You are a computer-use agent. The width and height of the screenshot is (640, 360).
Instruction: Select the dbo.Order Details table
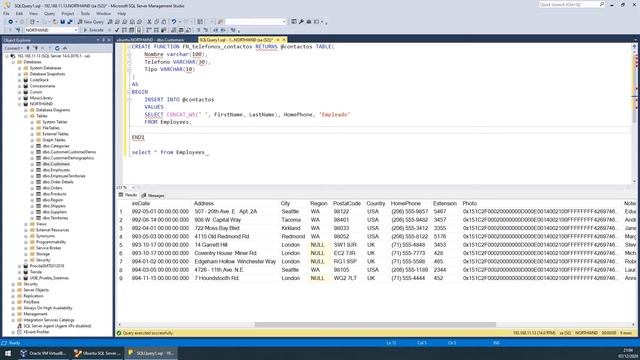pos(58,182)
